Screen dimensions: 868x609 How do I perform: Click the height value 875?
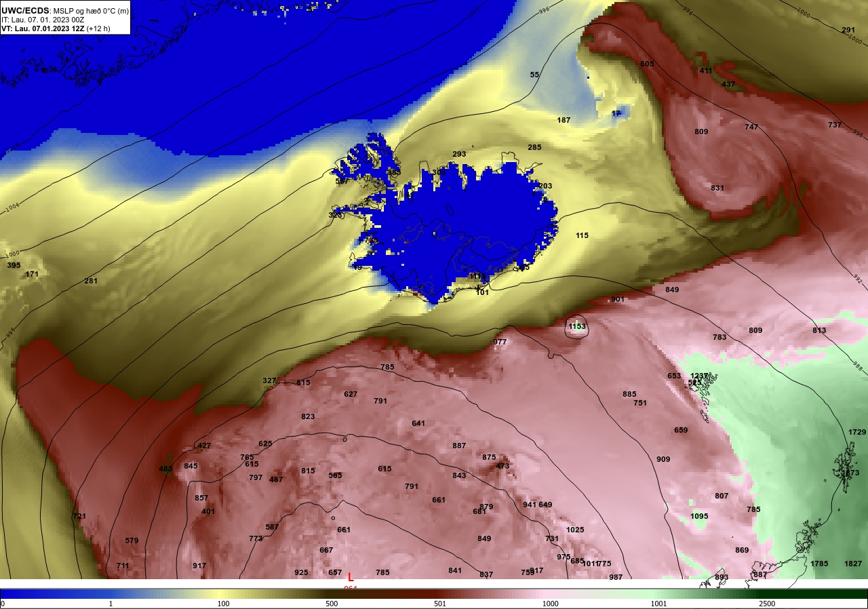tap(489, 457)
